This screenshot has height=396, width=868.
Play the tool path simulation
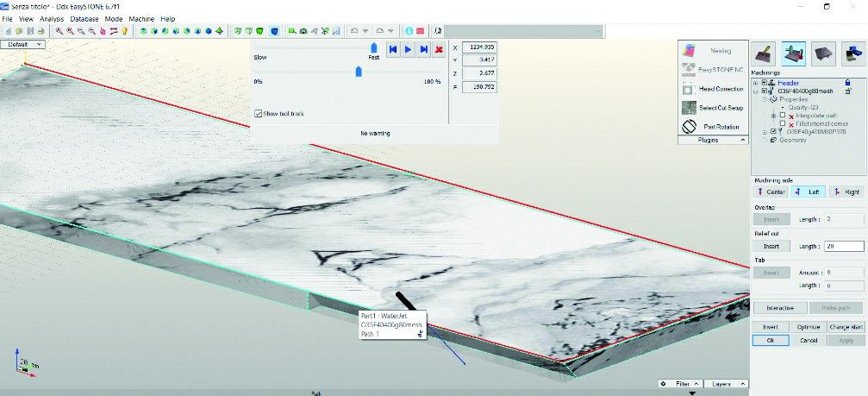coord(408,49)
